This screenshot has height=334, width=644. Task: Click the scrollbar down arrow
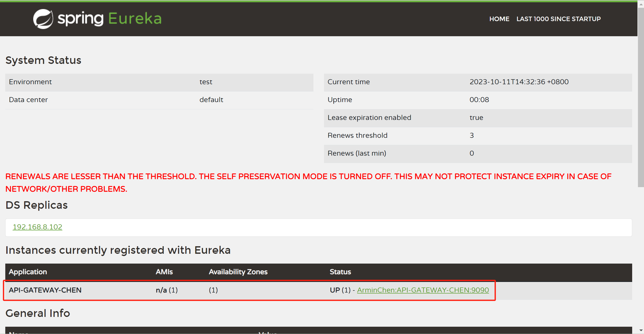pyautogui.click(x=641, y=330)
